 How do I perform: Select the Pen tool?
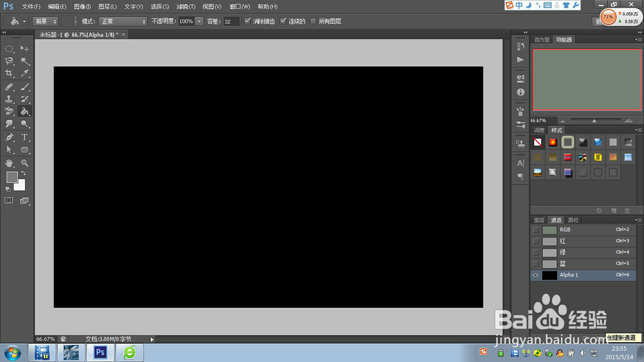point(9,137)
